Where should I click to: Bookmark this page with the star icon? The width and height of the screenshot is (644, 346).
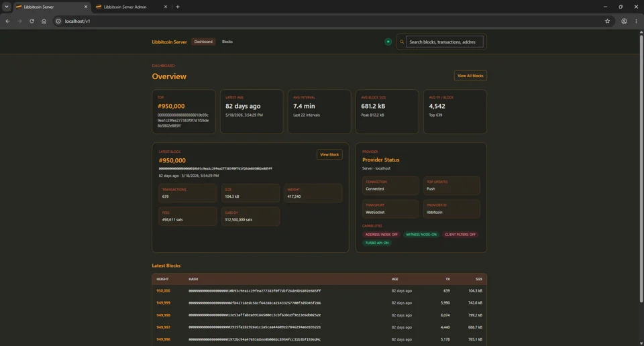click(x=607, y=21)
